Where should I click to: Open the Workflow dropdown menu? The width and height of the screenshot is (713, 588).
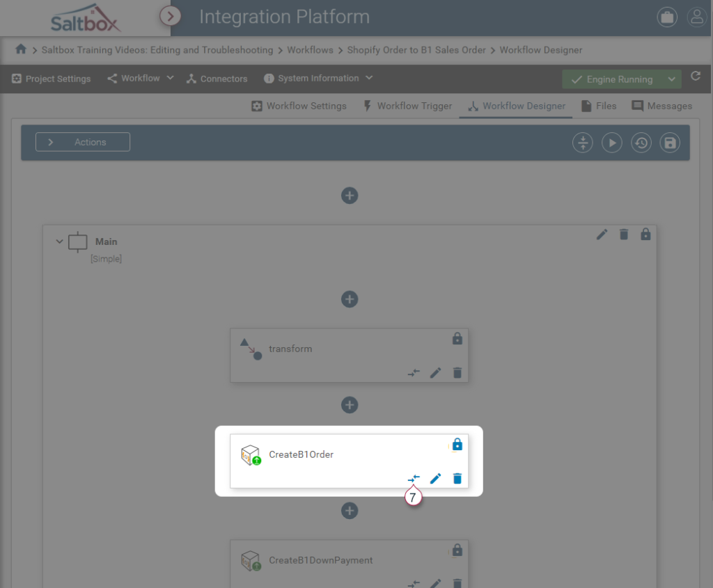coord(139,79)
